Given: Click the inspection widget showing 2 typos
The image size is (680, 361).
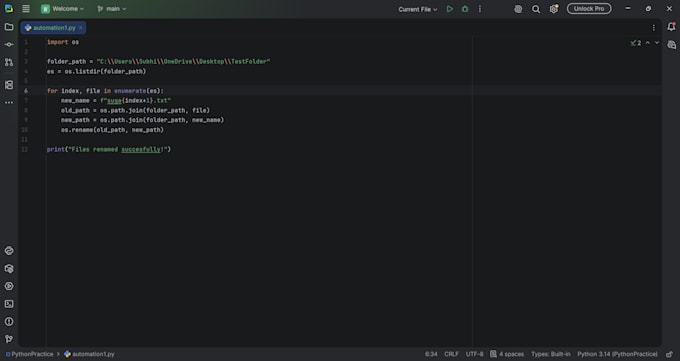Looking at the screenshot, I should pyautogui.click(x=636, y=43).
